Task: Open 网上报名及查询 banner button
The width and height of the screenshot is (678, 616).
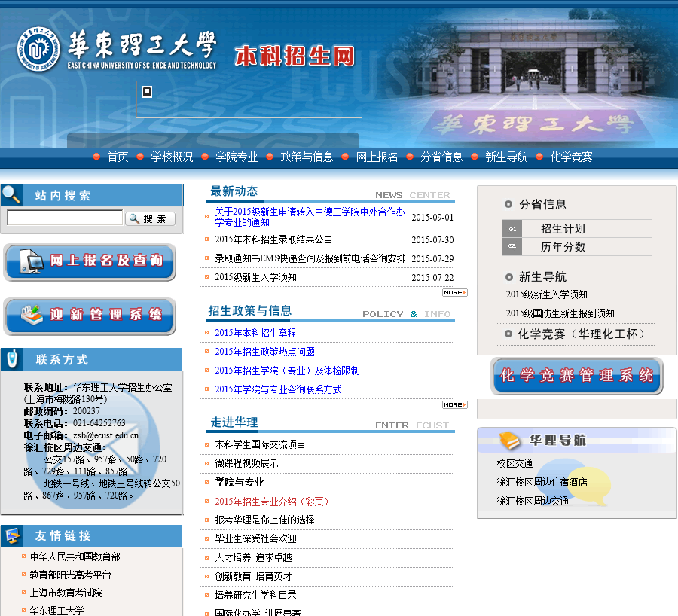Action: [90, 262]
